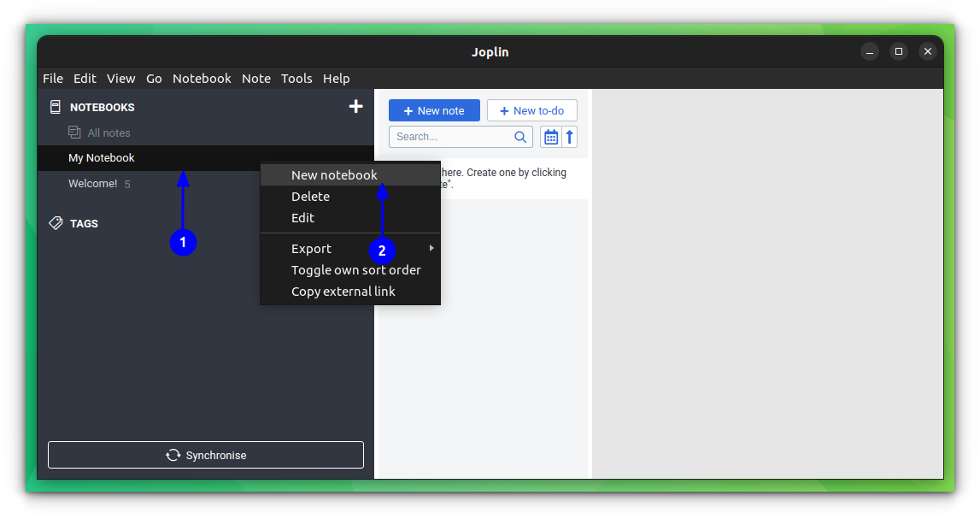Click the stacked-pages icon beside All notes
Image resolution: width=980 pixels, height=519 pixels.
(75, 133)
